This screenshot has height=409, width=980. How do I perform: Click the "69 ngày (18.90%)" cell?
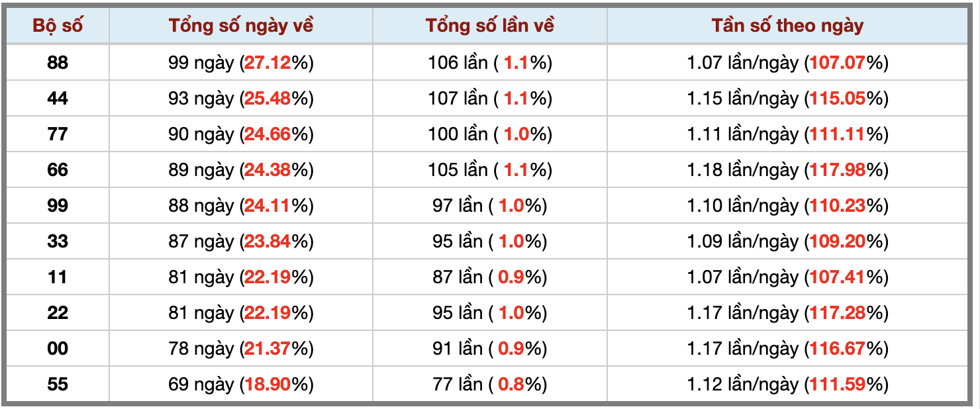click(241, 385)
